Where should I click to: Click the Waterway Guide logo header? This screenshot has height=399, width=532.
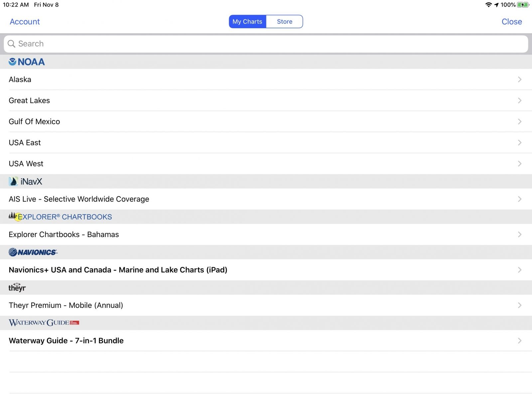[x=44, y=323]
